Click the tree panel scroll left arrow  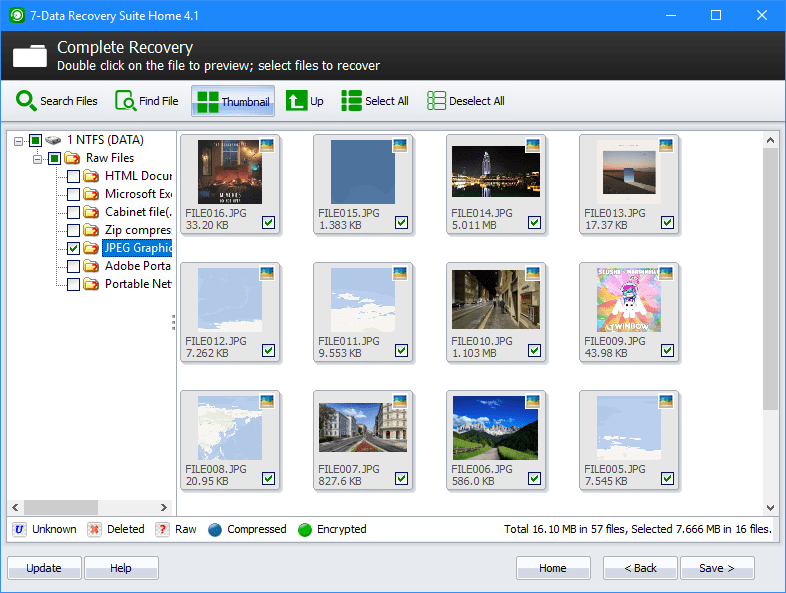(16, 507)
